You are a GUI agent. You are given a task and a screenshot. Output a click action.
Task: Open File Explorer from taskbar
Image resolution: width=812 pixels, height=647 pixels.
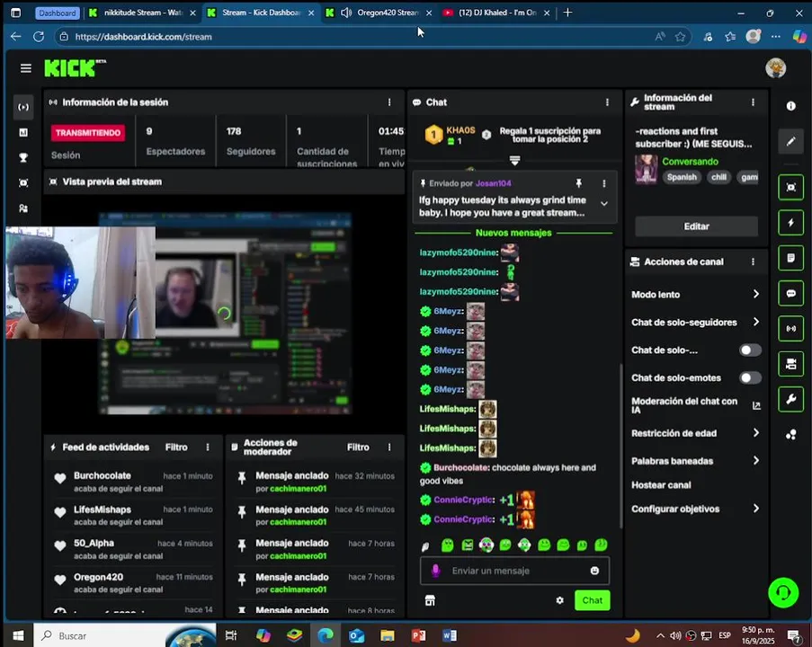[388, 635]
